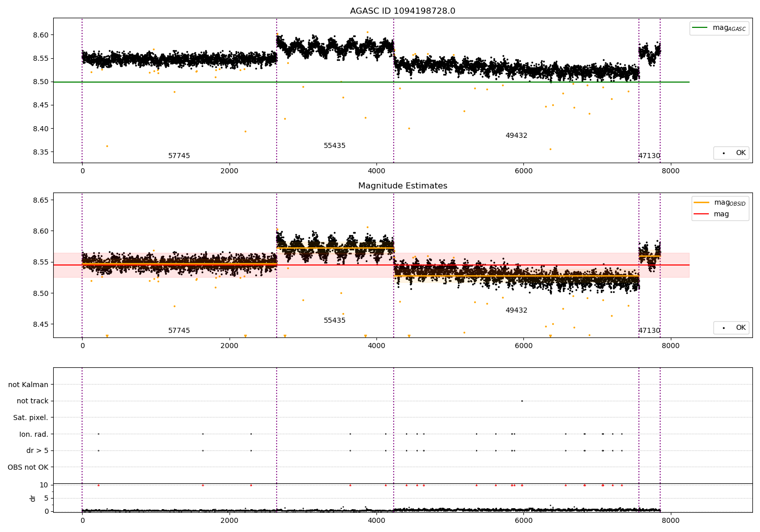Click OBSID '49432' annotation in AGASC ID plot
Screen dimensions: 760x532
516,136
